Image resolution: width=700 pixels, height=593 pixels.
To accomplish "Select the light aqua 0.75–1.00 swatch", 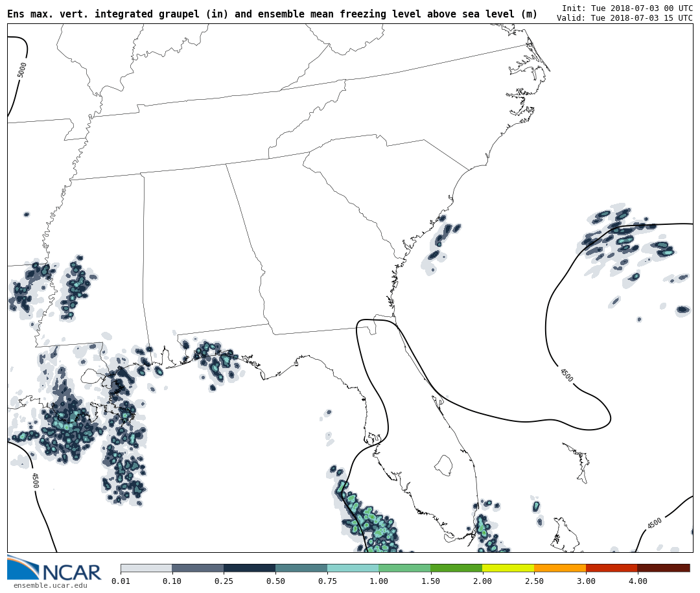I will pyautogui.click(x=353, y=568).
